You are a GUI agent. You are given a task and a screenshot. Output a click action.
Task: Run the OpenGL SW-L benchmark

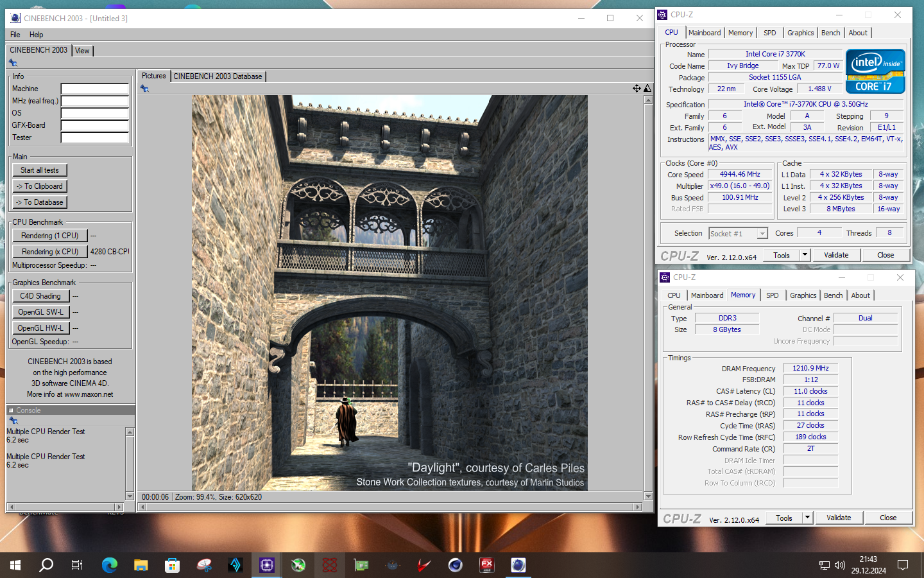[40, 312]
